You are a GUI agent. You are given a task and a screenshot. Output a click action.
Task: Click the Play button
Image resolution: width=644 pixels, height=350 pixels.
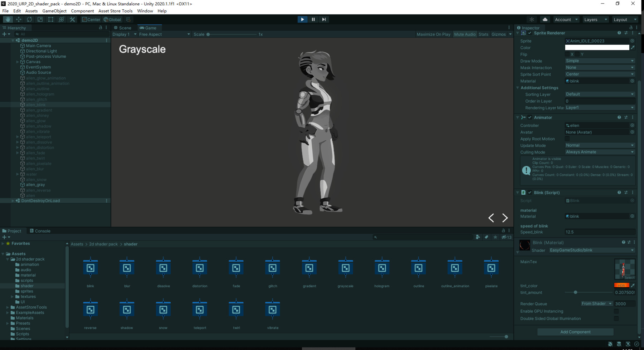coord(302,19)
